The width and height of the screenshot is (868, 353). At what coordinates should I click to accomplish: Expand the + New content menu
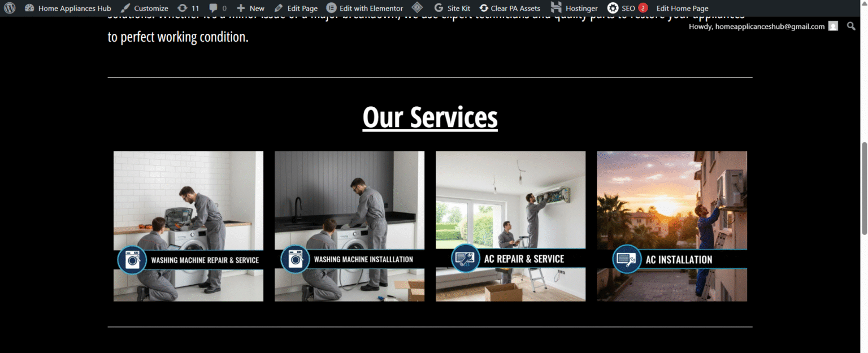(250, 8)
